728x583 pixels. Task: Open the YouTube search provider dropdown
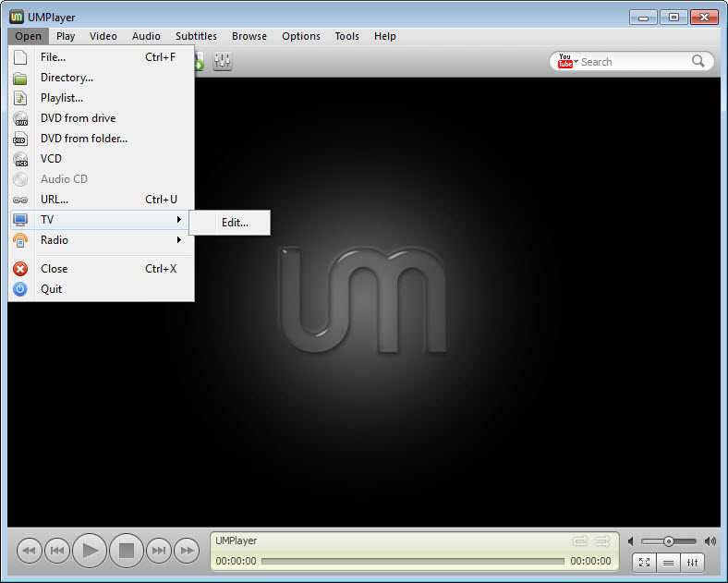click(x=568, y=61)
